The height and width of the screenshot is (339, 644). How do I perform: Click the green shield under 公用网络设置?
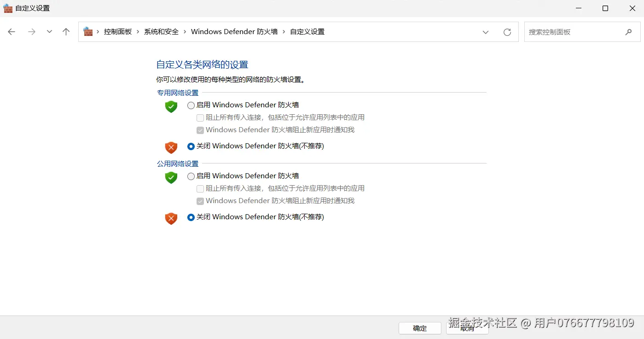[x=171, y=178]
